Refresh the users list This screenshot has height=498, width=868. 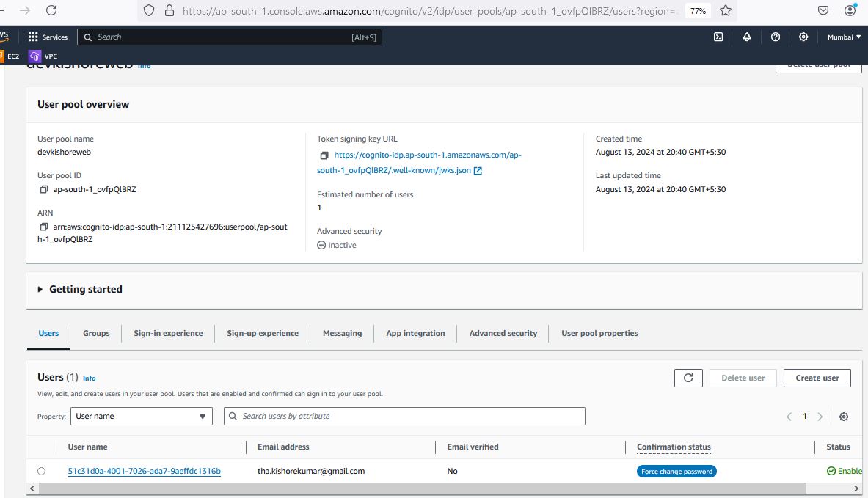click(688, 378)
